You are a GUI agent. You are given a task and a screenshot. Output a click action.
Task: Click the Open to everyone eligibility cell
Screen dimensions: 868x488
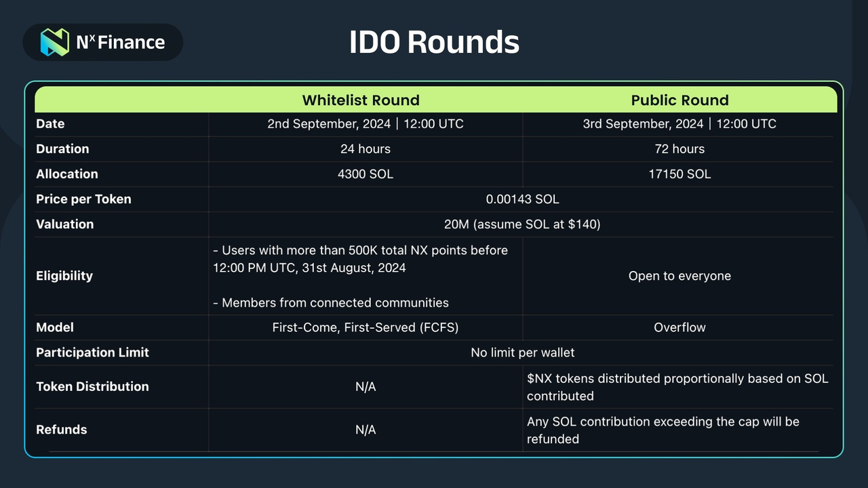pyautogui.click(x=679, y=276)
